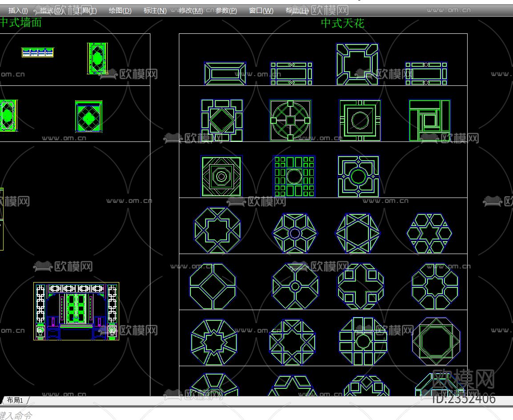Select the 中式天花 title text
This screenshot has width=513, height=420.
pyautogui.click(x=343, y=23)
